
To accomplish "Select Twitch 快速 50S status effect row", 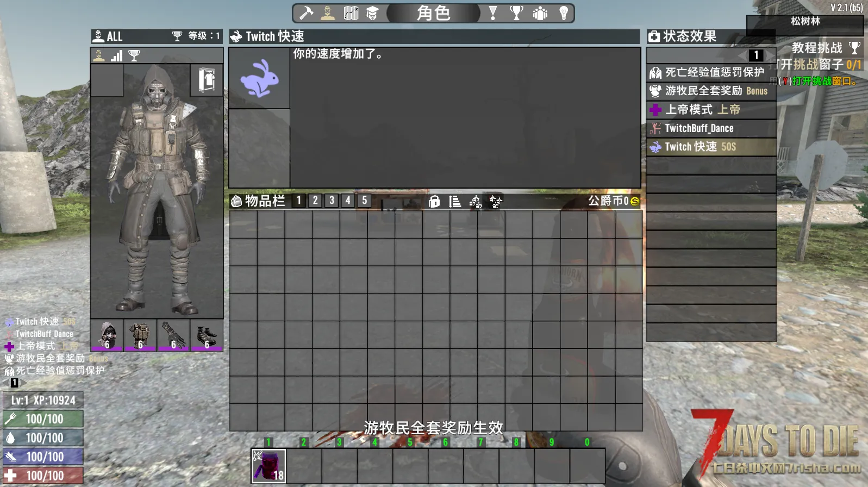I will (711, 147).
